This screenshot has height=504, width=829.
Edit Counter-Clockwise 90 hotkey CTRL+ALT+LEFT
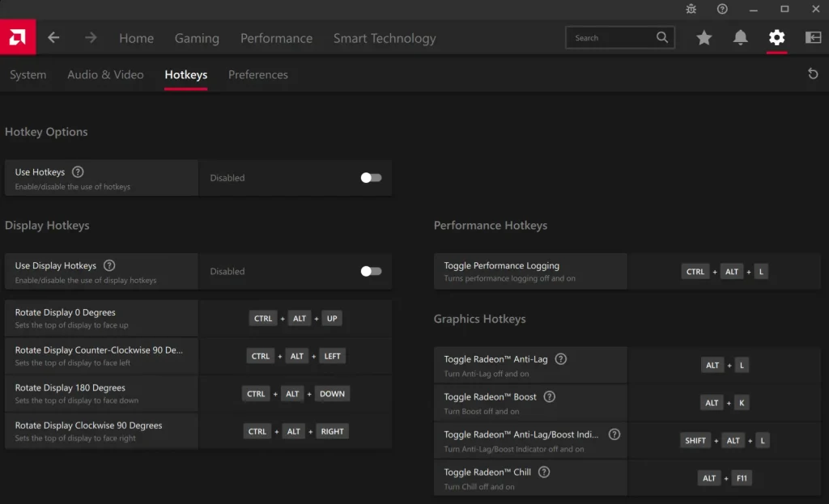point(295,356)
